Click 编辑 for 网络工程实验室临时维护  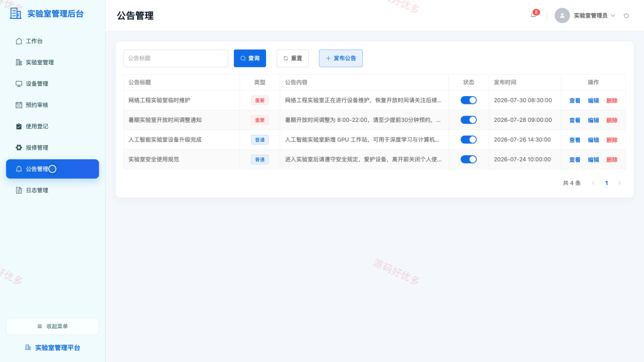[x=594, y=101]
